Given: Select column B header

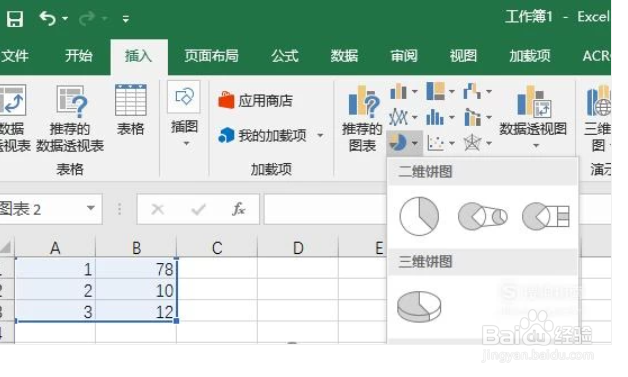Looking at the screenshot, I should coord(136,248).
